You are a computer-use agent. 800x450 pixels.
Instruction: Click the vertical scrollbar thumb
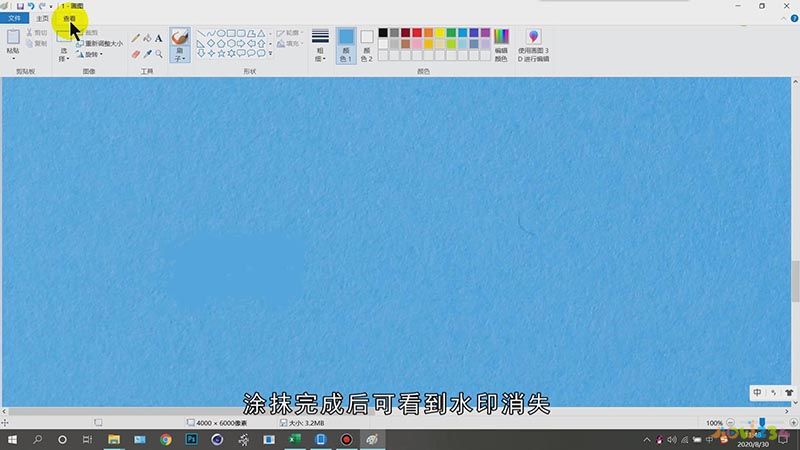[x=795, y=281]
